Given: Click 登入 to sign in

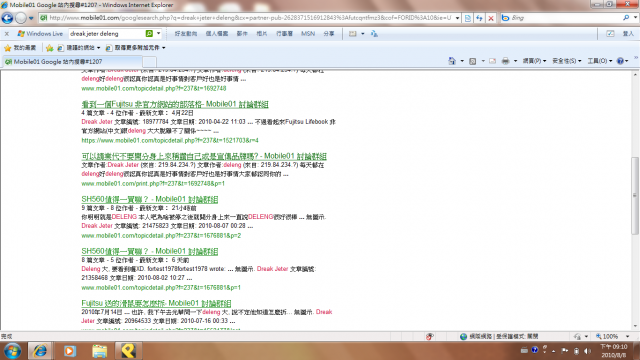Looking at the screenshot, I should [x=628, y=34].
